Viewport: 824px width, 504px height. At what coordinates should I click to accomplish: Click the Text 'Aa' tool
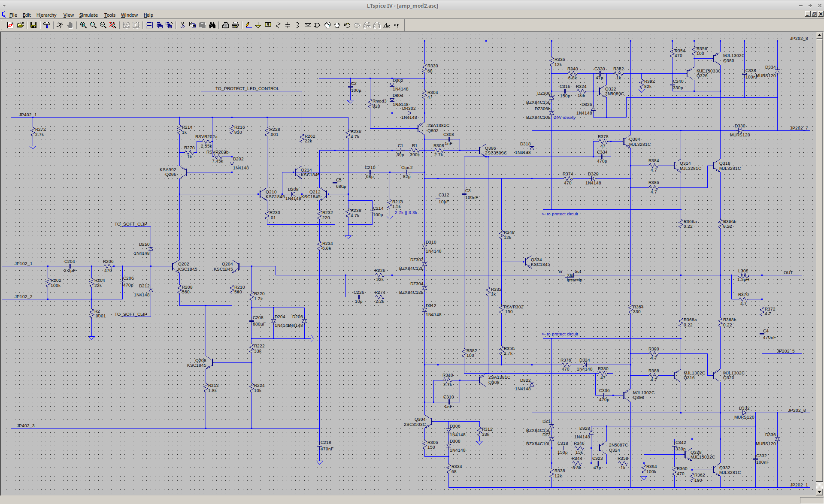pos(387,25)
